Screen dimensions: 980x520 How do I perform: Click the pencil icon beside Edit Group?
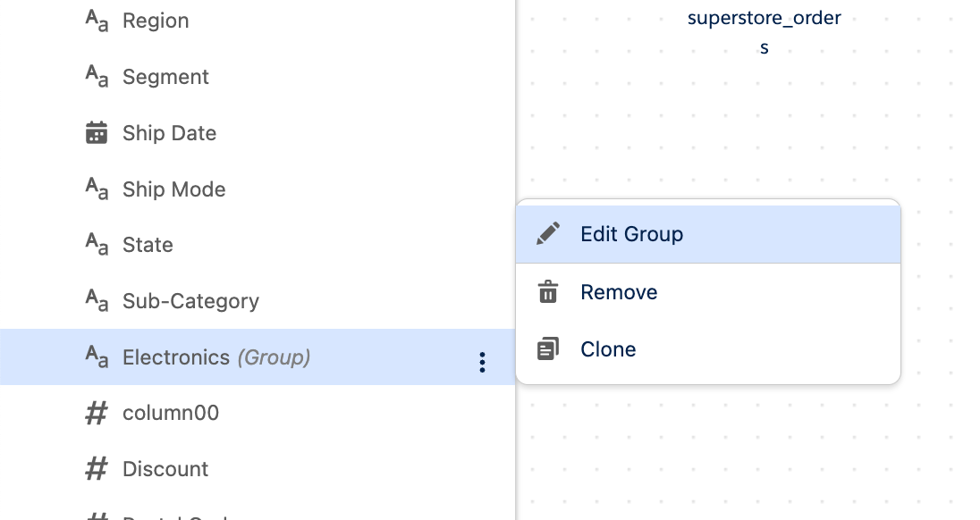[548, 234]
